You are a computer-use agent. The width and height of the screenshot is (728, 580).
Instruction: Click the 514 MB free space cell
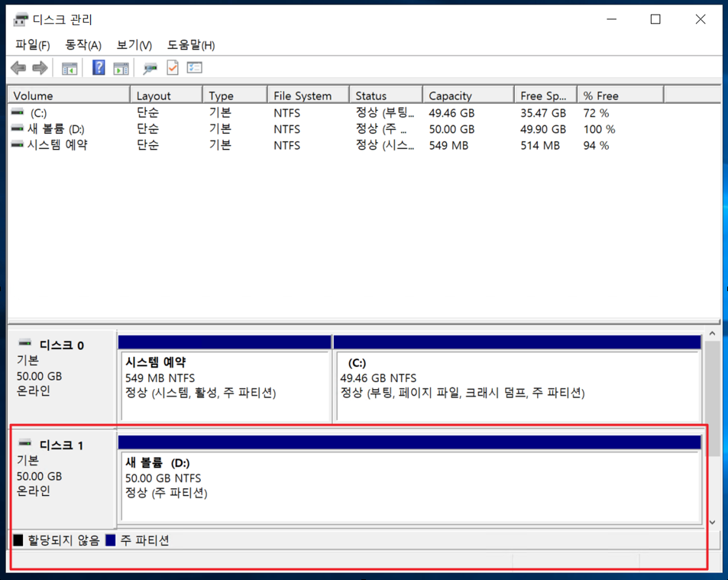(539, 145)
